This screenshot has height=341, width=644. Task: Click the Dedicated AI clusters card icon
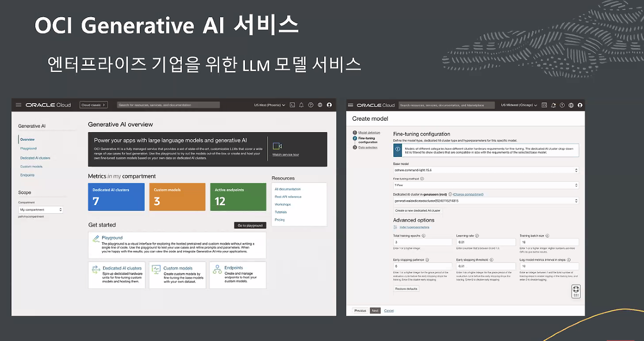pos(96,270)
